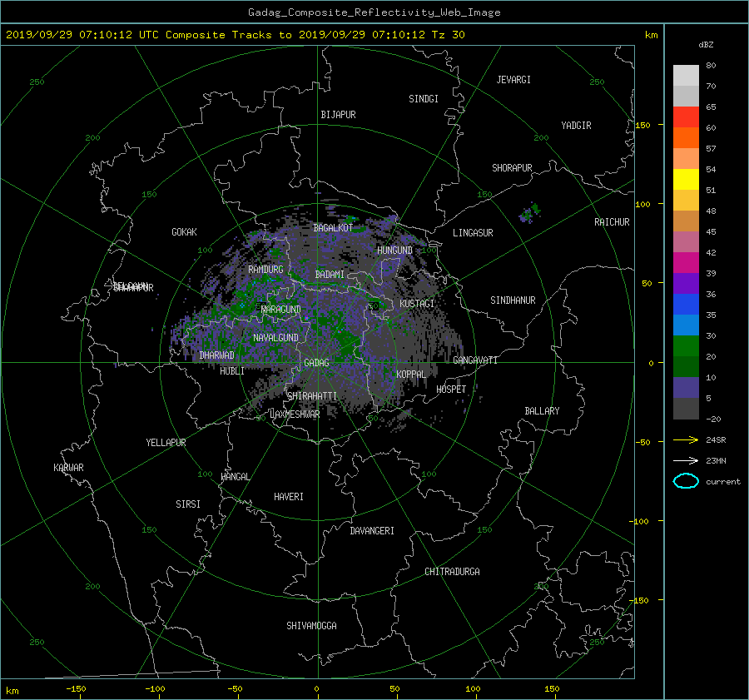Click the dBZ legend heading

coord(706,45)
